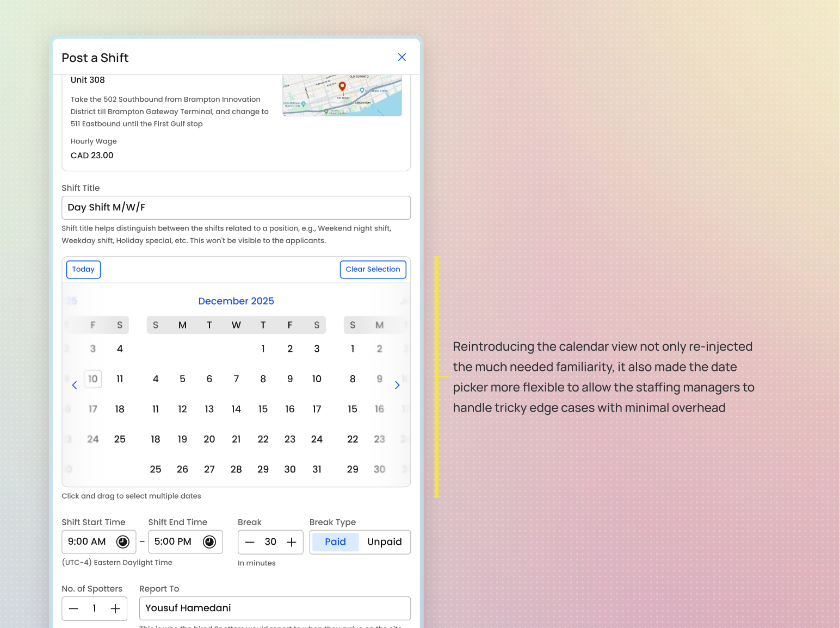Advance to the next month

point(397,385)
